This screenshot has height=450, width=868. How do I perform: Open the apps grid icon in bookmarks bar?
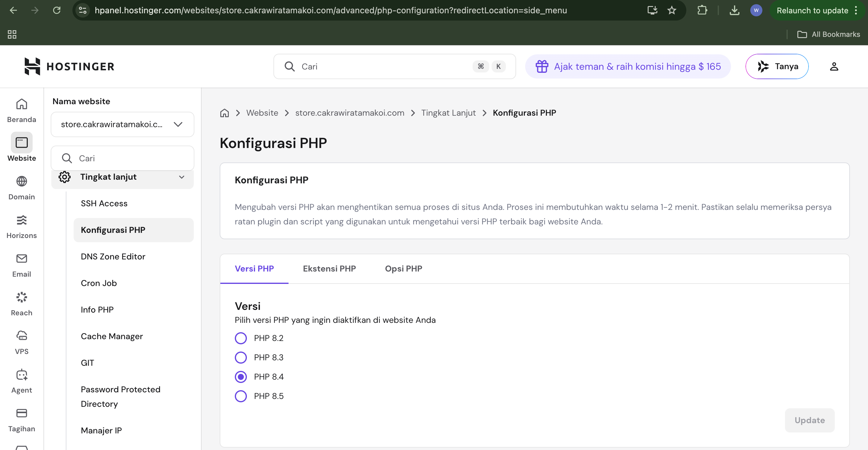pyautogui.click(x=12, y=34)
